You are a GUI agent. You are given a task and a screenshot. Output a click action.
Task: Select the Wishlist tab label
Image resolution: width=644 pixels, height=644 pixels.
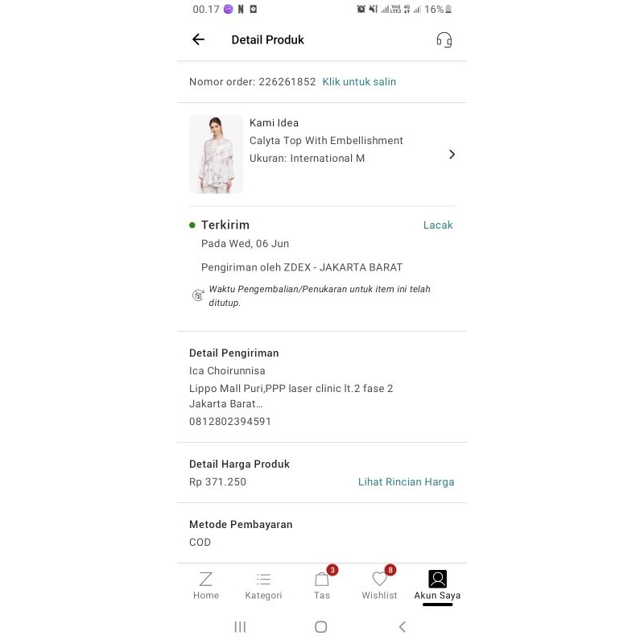(379, 595)
